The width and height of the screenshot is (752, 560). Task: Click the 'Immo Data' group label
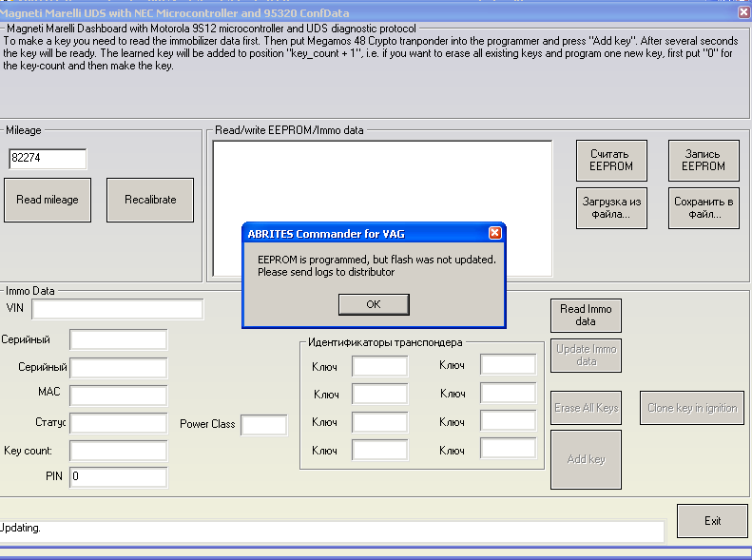click(x=30, y=291)
